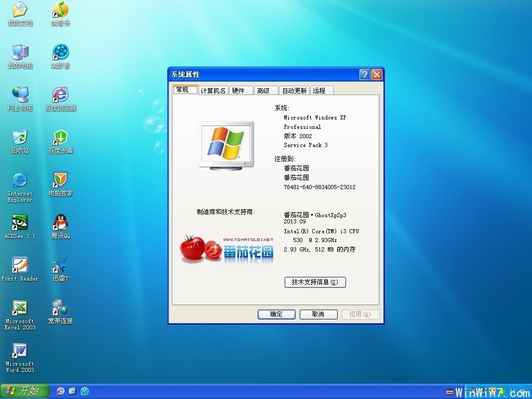Open the 宽带连接 broadband connection
The image size is (532, 399).
60,308
